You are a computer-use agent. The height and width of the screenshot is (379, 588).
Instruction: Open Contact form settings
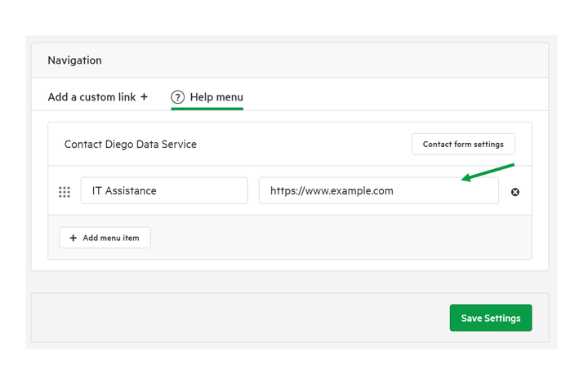(x=463, y=144)
